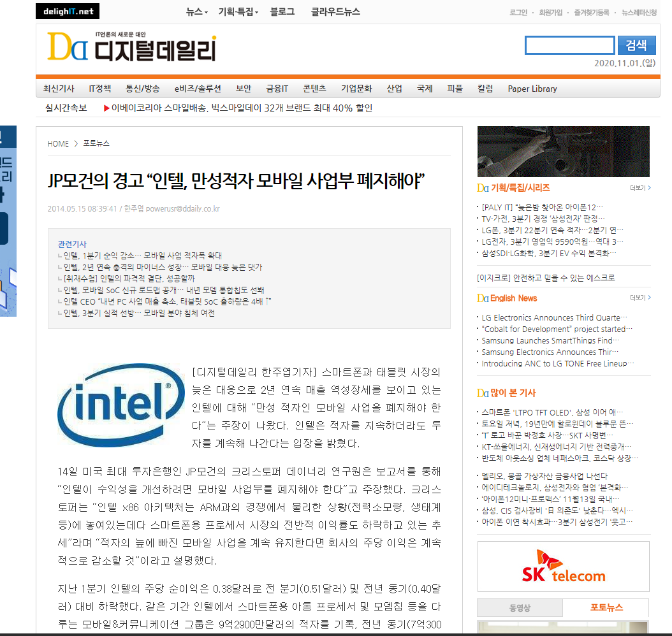
Task: Click reporter email powerusr@ddaily.co.kr
Action: coord(182,208)
